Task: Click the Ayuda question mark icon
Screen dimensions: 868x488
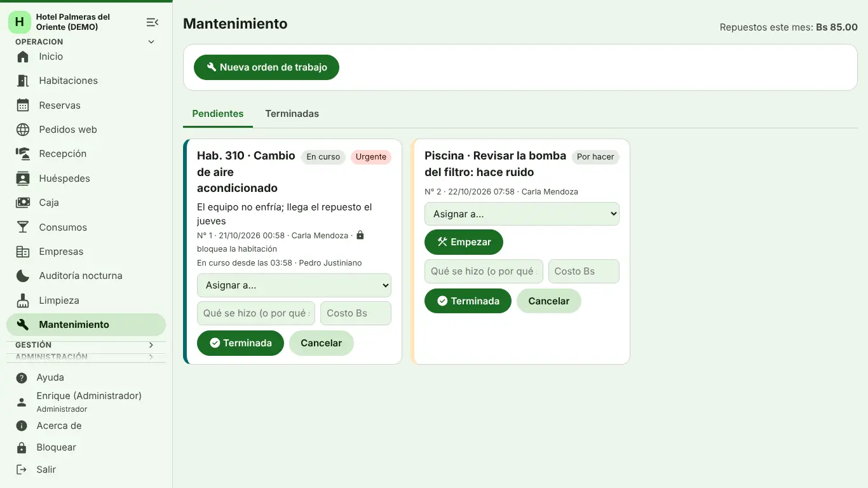Action: 22,378
